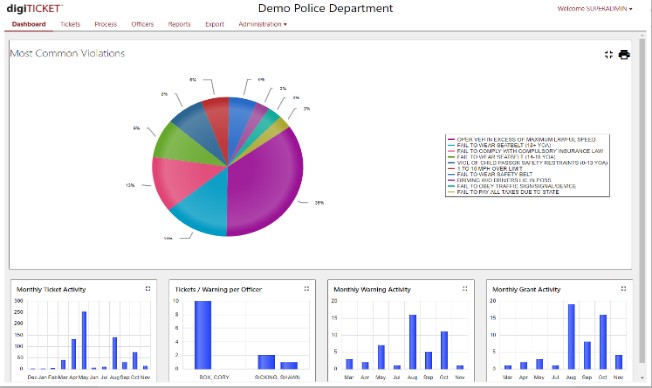Click the Monthly Grant Activity title
Viewport: 652px width, 388px height.
[x=526, y=289]
